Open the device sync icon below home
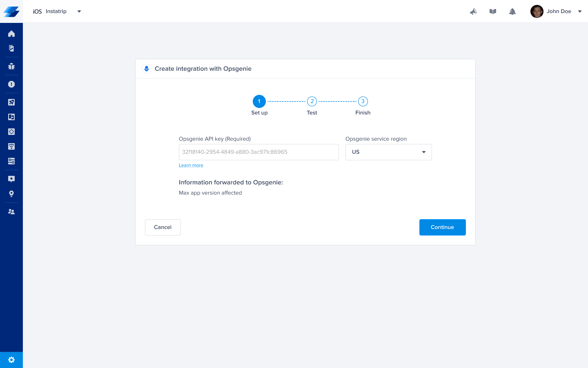 click(11, 48)
